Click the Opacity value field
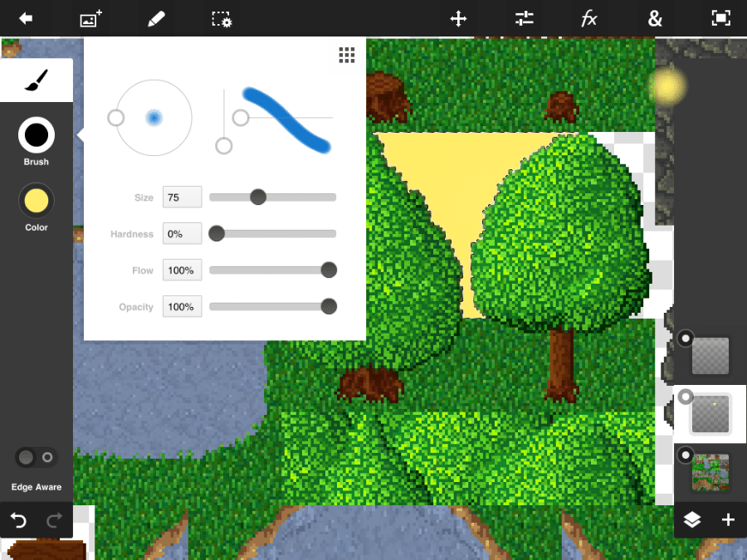Image resolution: width=747 pixels, height=560 pixels. point(182,307)
